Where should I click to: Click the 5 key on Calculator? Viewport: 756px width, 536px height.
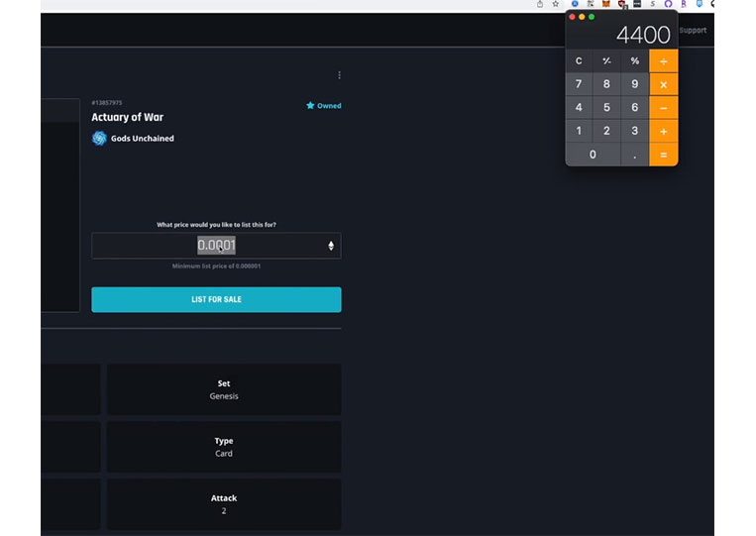coord(606,107)
